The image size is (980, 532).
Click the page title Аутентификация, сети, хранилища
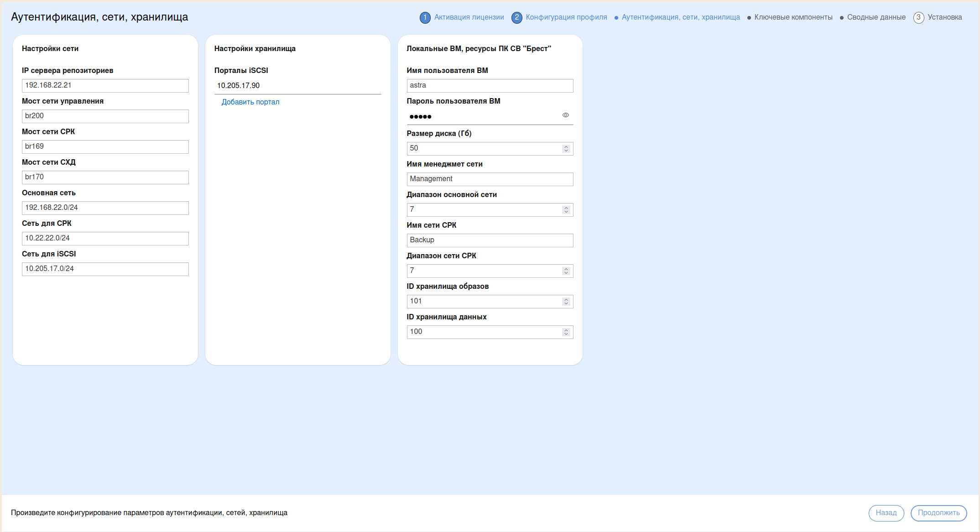tap(99, 17)
